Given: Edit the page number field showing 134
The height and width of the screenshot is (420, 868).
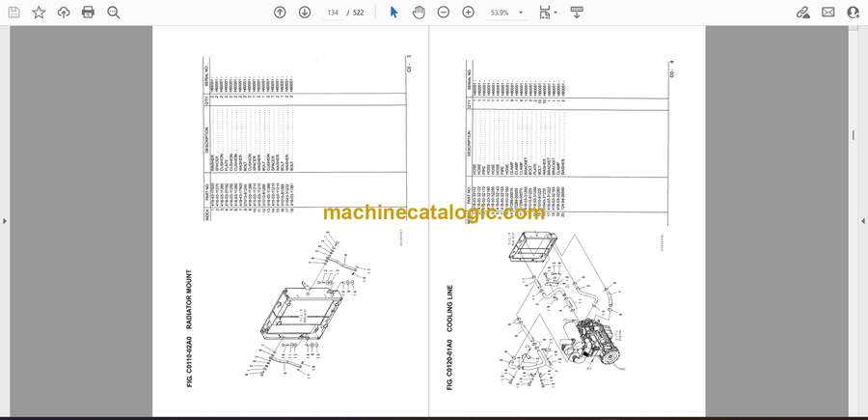Looking at the screenshot, I should (x=333, y=13).
